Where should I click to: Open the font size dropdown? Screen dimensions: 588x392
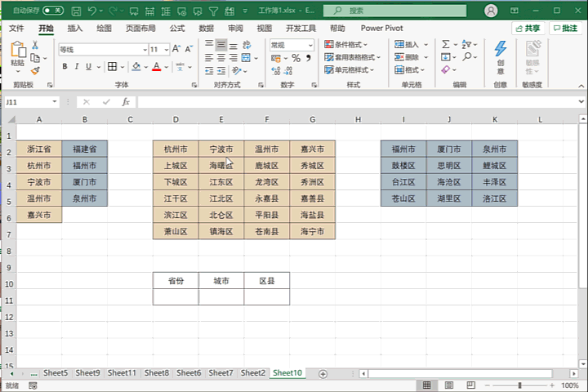(x=166, y=50)
